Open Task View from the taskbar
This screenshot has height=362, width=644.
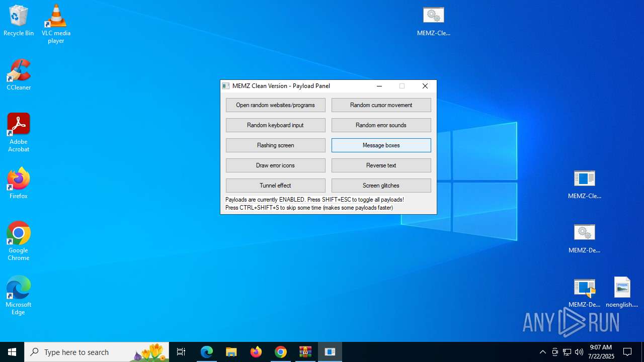(181, 352)
